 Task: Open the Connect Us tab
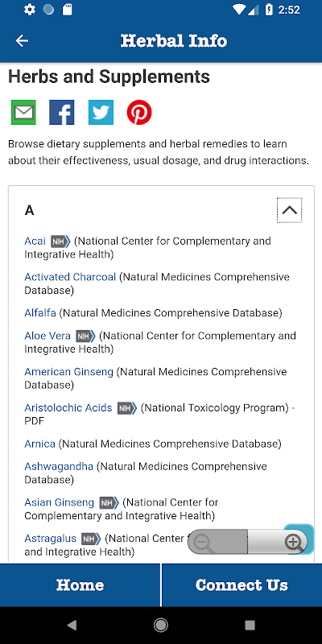tap(242, 585)
